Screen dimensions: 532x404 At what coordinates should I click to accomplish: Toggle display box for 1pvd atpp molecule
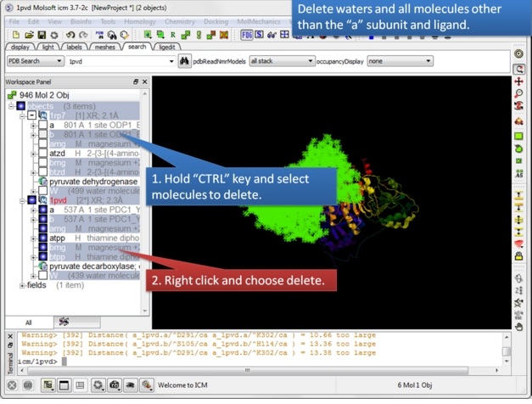point(42,238)
